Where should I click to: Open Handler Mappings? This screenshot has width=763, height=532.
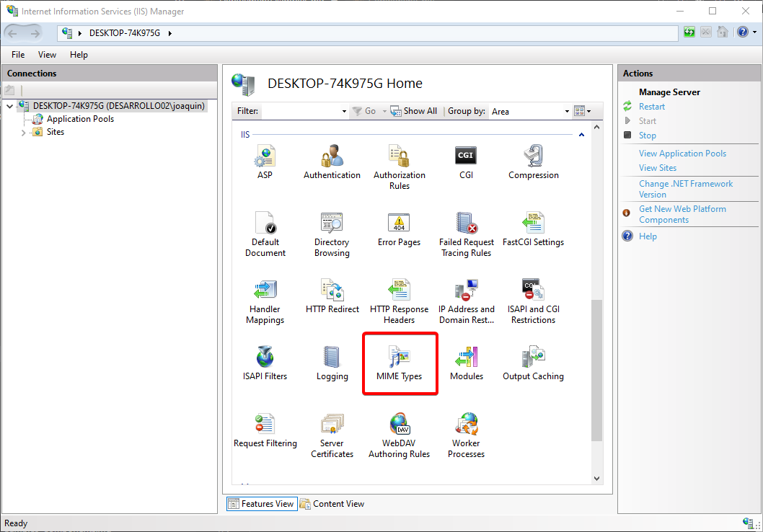(265, 301)
